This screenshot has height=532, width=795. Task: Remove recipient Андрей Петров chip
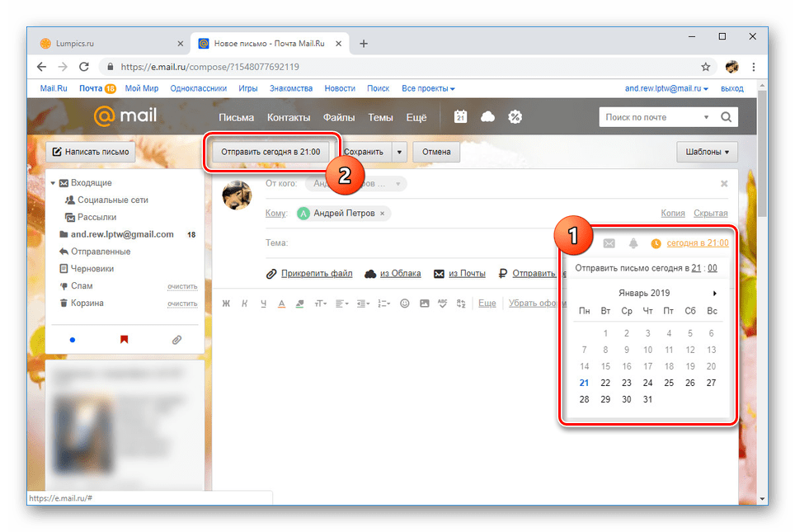coord(383,214)
